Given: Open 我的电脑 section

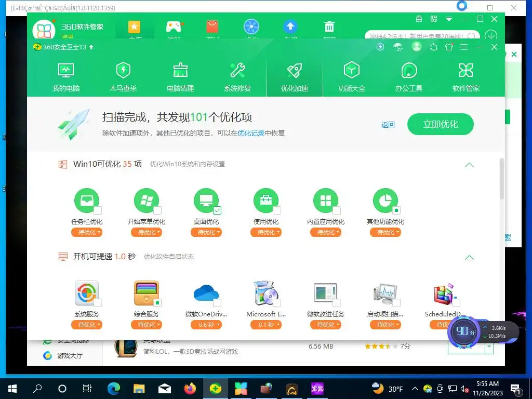Looking at the screenshot, I should 66,78.
